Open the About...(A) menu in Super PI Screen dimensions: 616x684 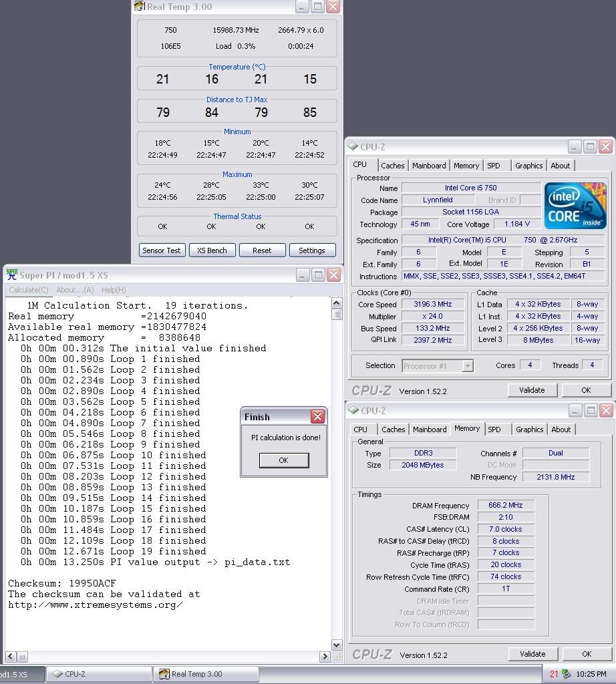click(75, 290)
